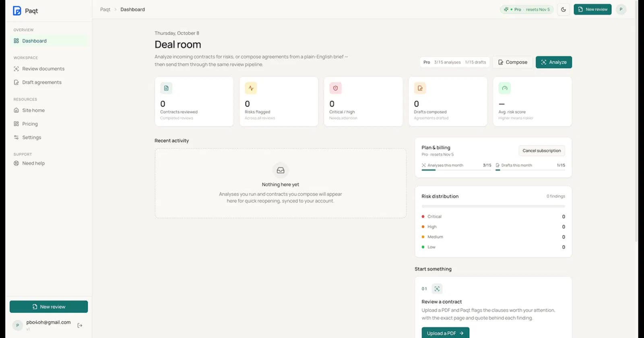Click the Review a contract heading

(442, 302)
